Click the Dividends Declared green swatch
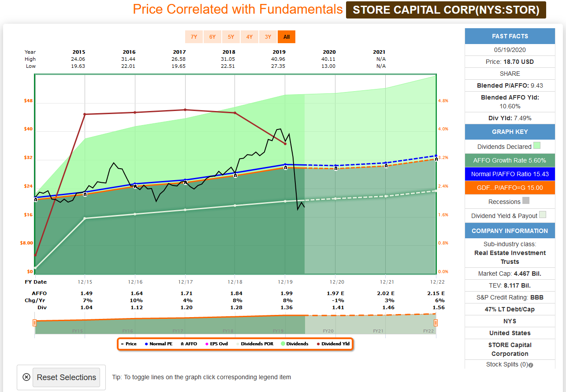Image resolution: width=566 pixels, height=392 pixels. pos(536,146)
